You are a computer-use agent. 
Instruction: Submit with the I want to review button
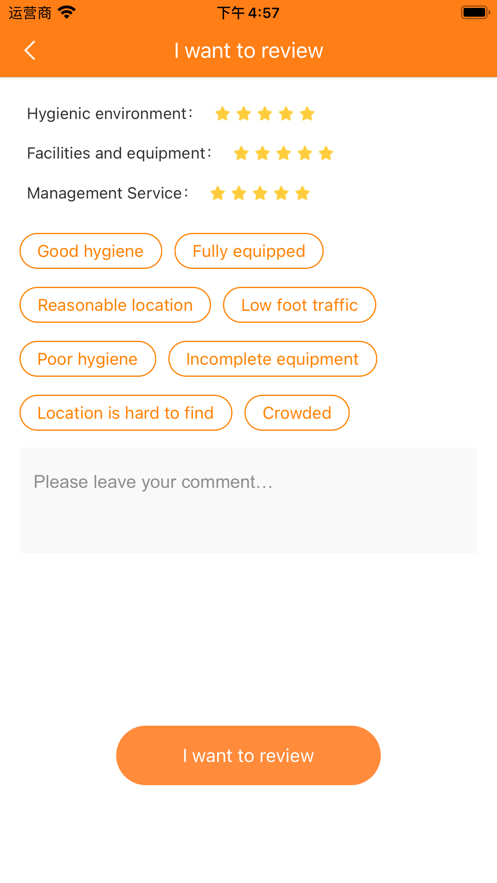pos(248,755)
